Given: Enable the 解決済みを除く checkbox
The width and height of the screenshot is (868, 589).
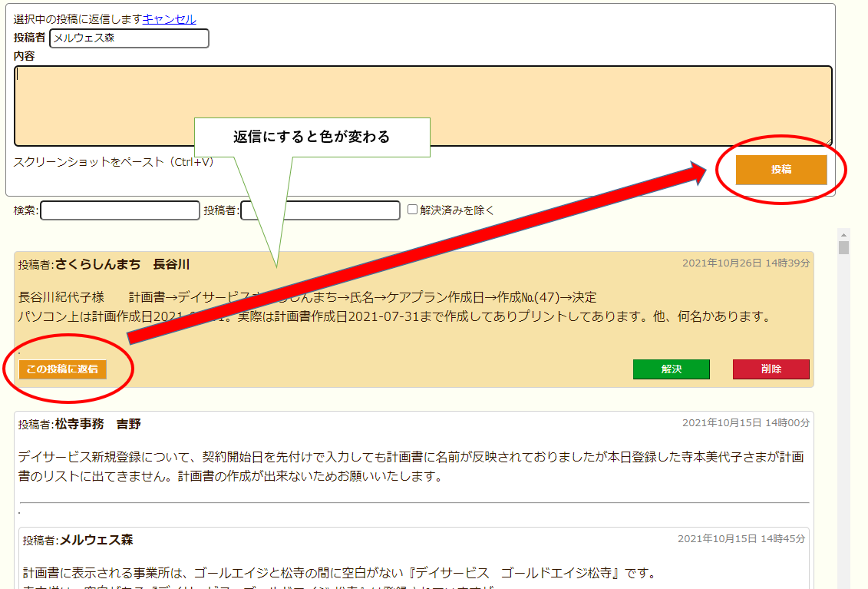Looking at the screenshot, I should 412,210.
